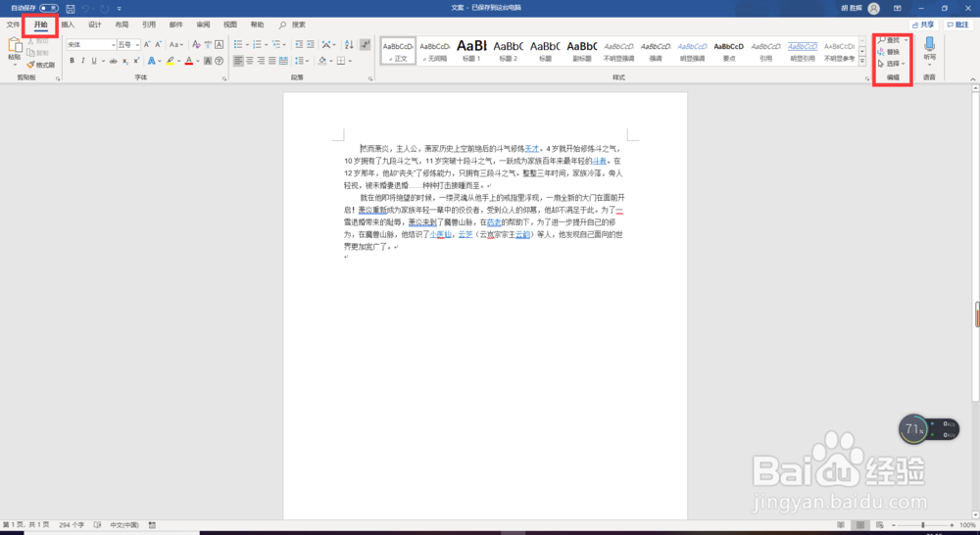Click the character border icon
The image size is (980, 535).
pos(219,44)
